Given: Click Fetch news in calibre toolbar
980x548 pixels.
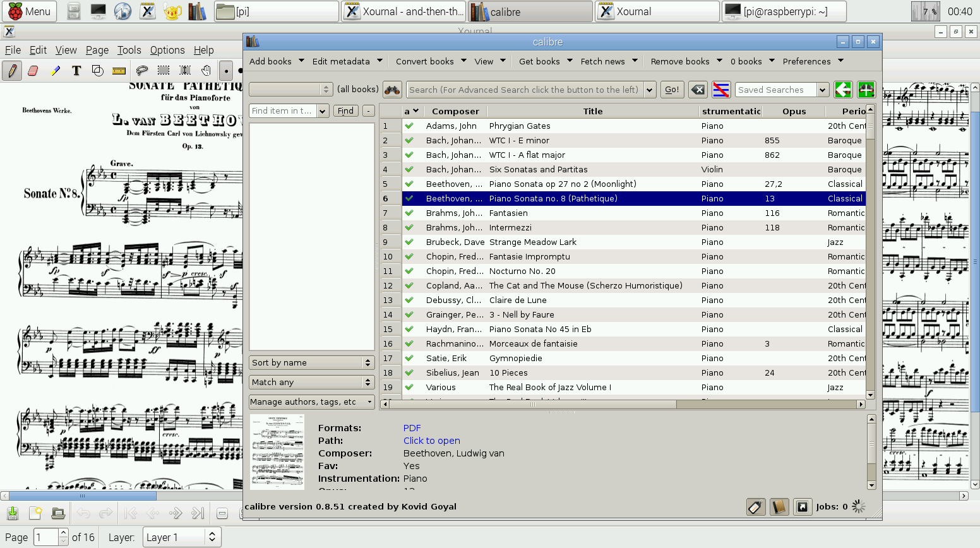Looking at the screenshot, I should click(602, 61).
